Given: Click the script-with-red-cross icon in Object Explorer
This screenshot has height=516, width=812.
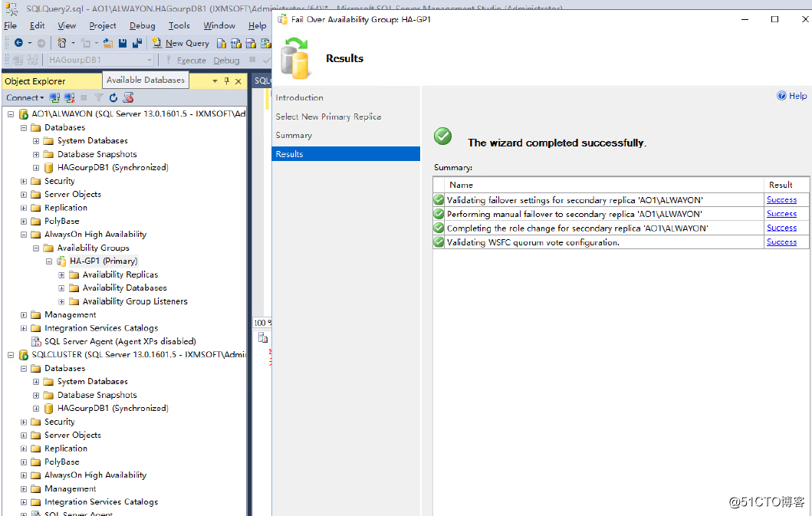Looking at the screenshot, I should (x=128, y=97).
